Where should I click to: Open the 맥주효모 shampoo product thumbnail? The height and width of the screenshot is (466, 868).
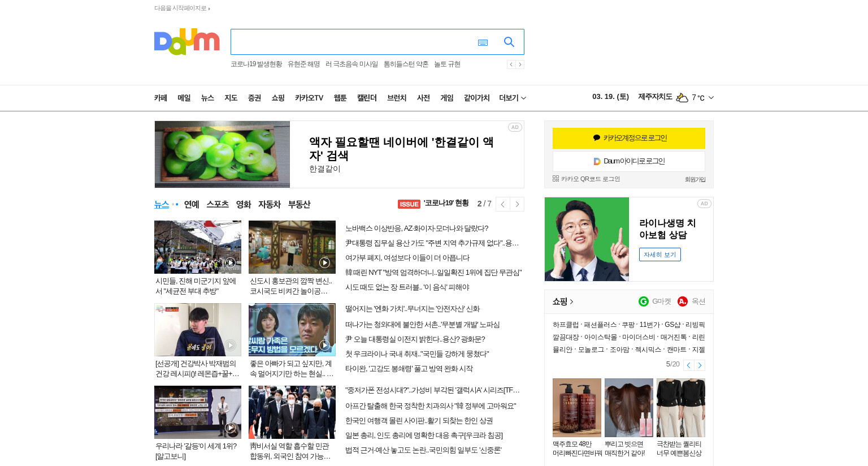pos(577,408)
